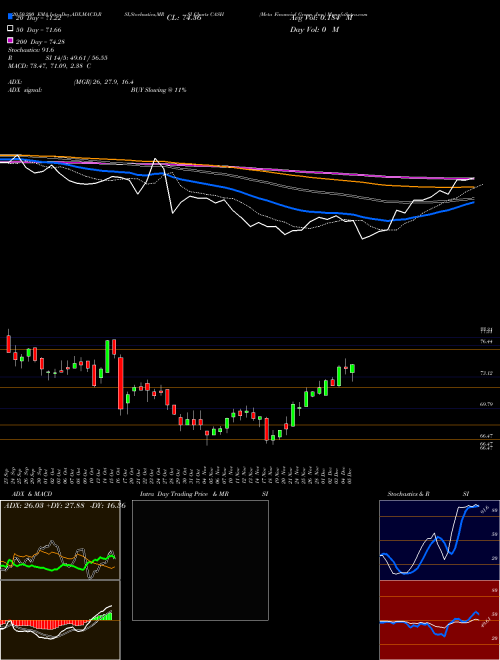Click the 73.12 price axis label
The width and height of the screenshot is (500, 660).
[487, 373]
